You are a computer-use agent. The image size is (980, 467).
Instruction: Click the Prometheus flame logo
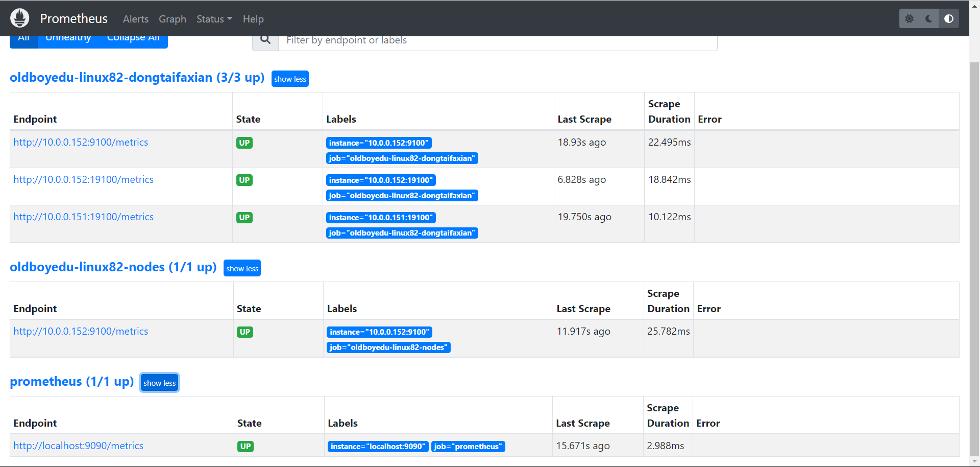pyautogui.click(x=20, y=18)
